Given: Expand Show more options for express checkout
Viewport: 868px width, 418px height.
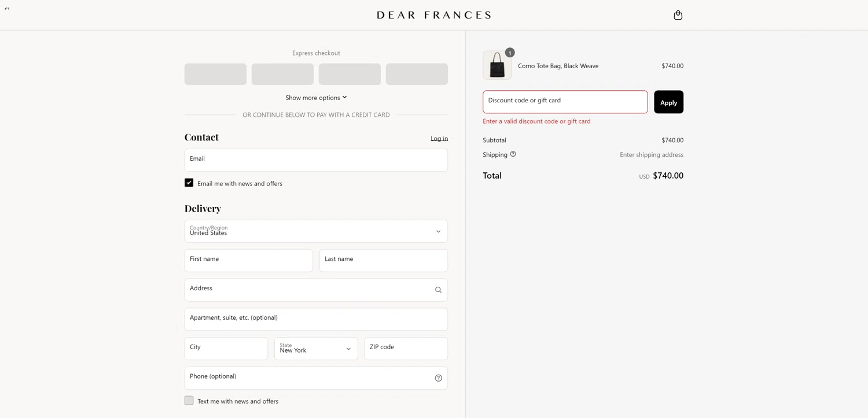Looking at the screenshot, I should 316,98.
